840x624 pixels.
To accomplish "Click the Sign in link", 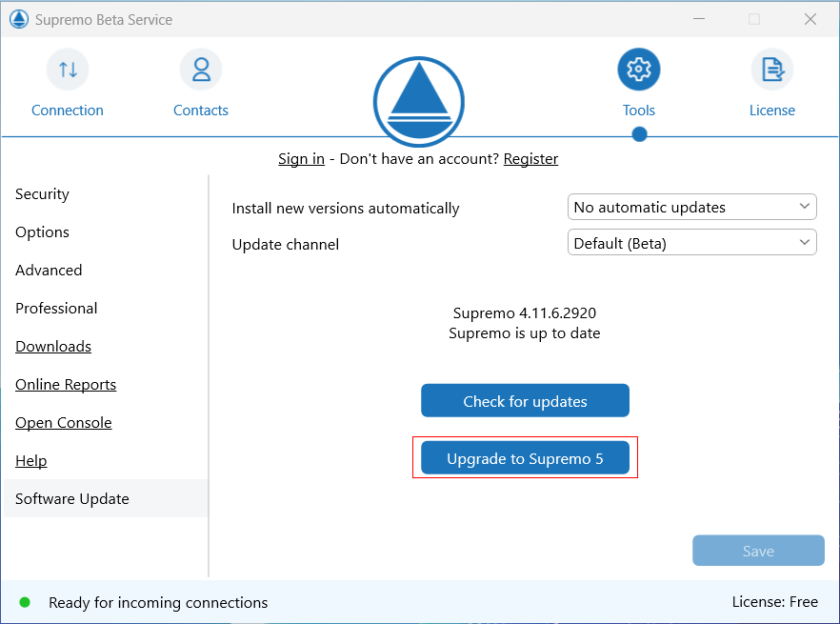I will [x=302, y=159].
